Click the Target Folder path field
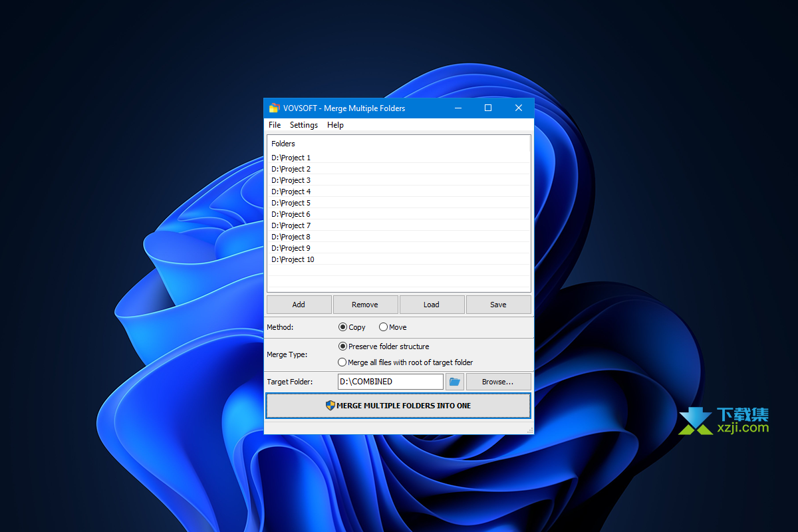The height and width of the screenshot is (532, 798). (x=390, y=382)
